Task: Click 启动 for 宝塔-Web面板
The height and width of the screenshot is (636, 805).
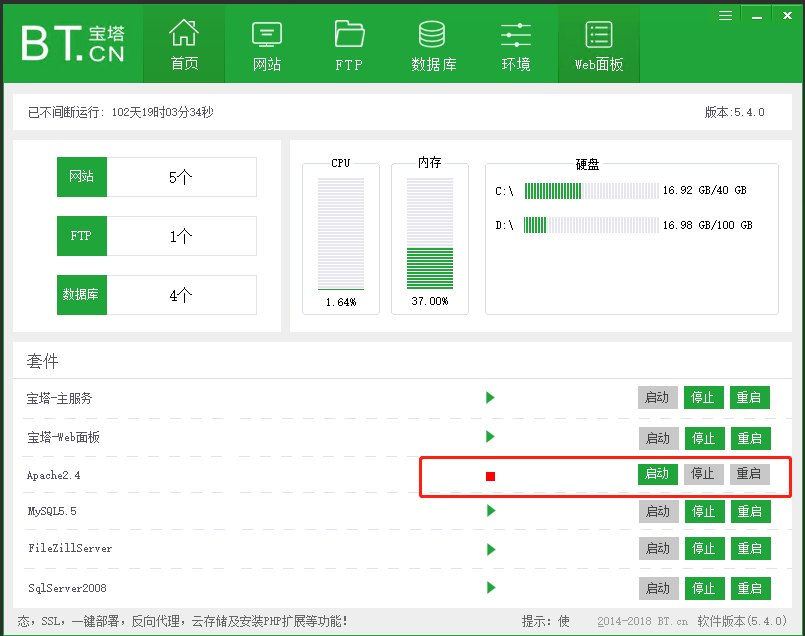Action: click(659, 438)
